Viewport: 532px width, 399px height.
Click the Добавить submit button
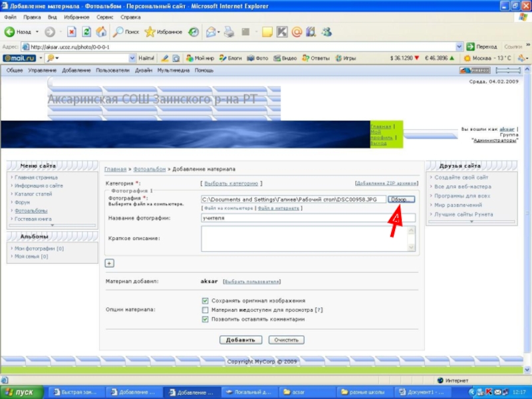[x=241, y=340]
